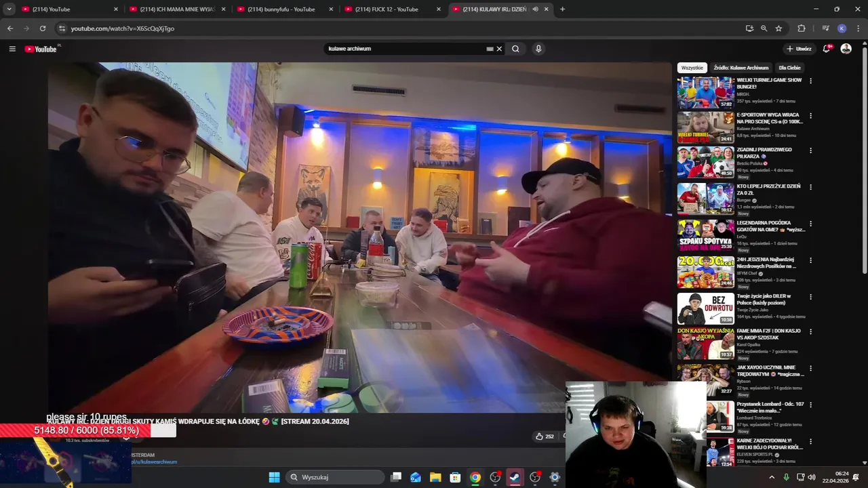Open the Chrome profile avatar K
This screenshot has width=868, height=488.
click(x=842, y=28)
